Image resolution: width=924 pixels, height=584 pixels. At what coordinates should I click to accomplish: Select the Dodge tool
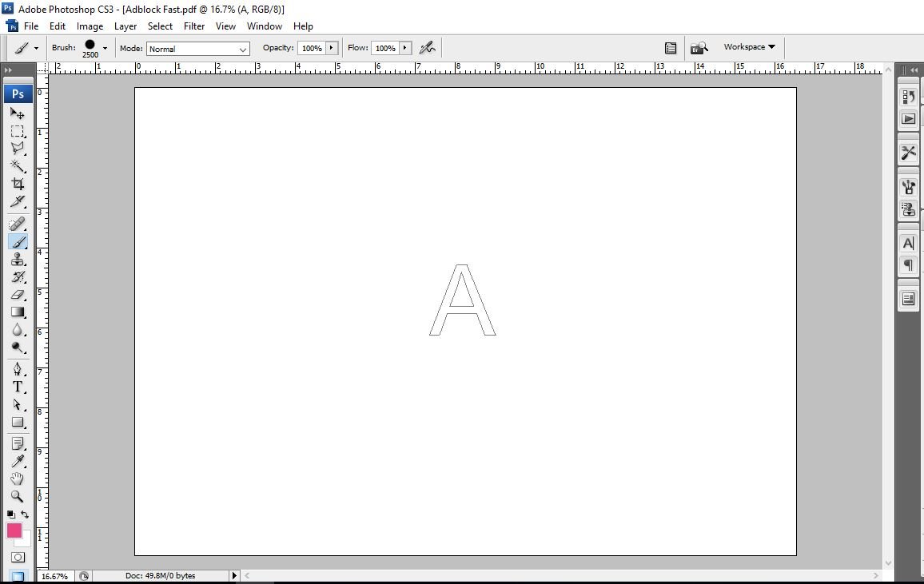[18, 348]
